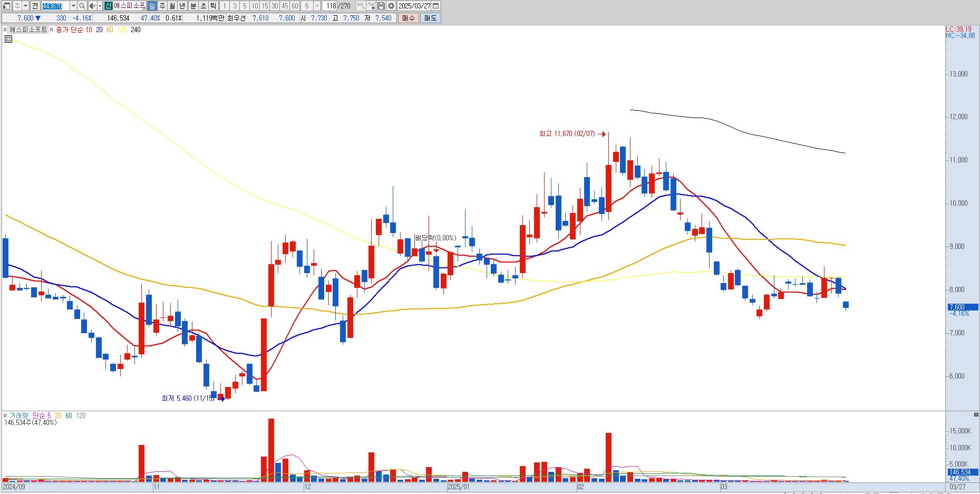Click the 에스피소프트 legend label on chart

tap(28, 30)
